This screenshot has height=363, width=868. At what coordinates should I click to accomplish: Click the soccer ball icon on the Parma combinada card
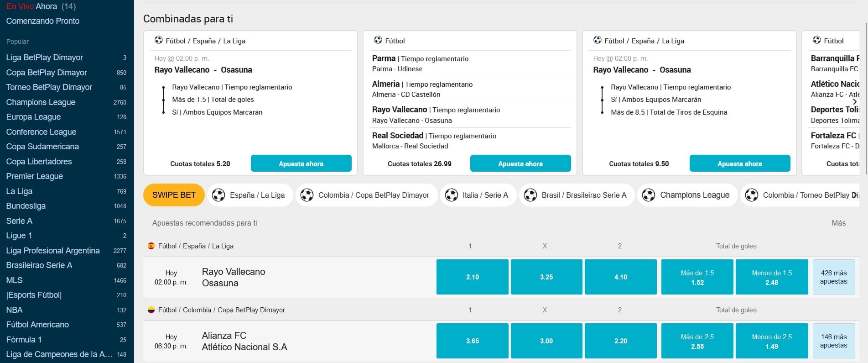[x=378, y=40]
